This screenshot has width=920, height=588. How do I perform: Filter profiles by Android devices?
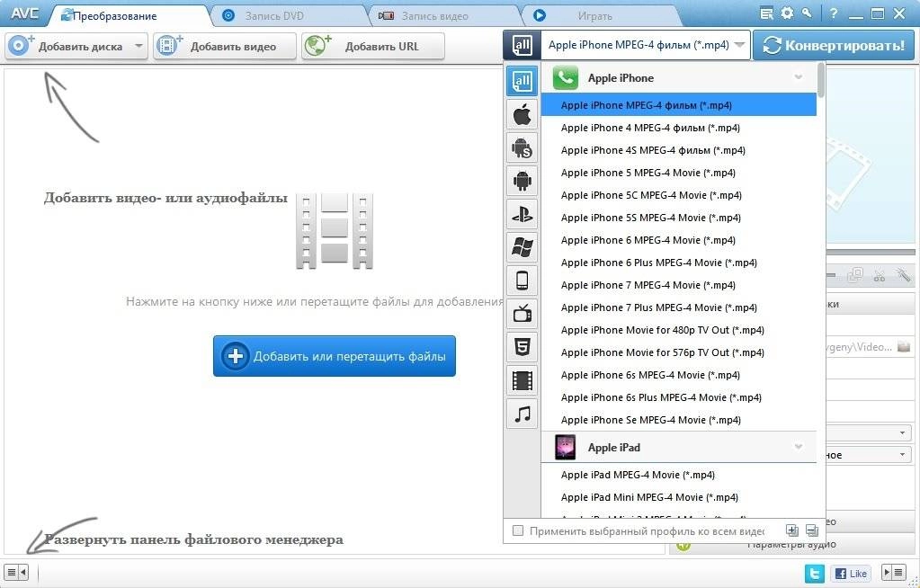coord(522,181)
